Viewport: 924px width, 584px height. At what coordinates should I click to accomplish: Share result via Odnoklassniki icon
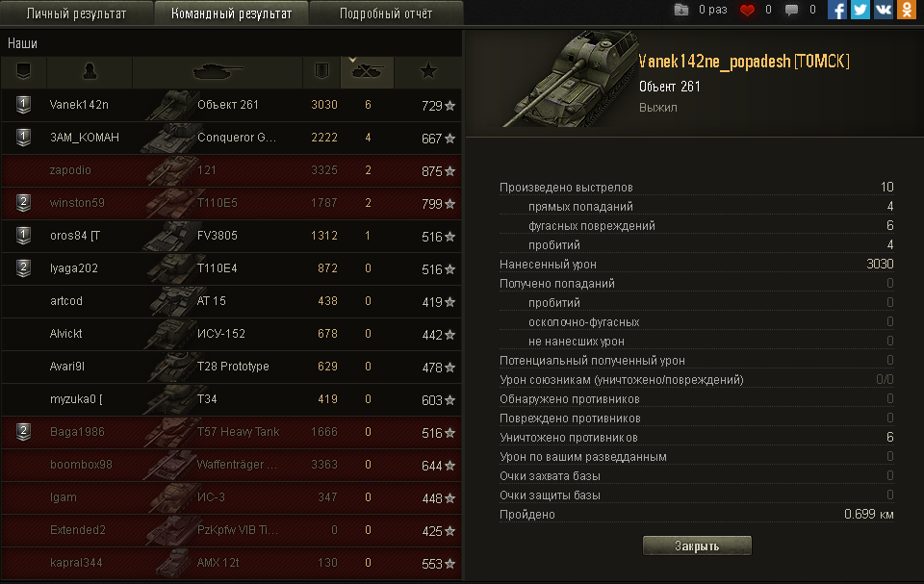(907, 10)
